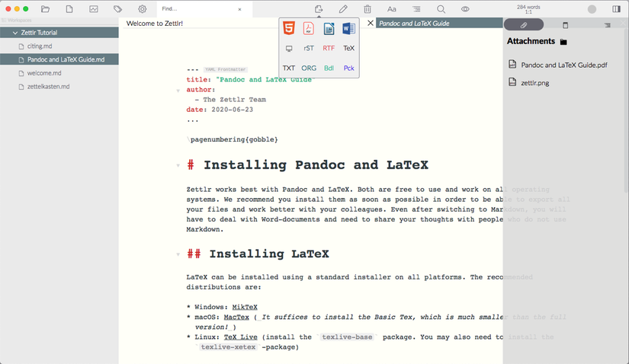This screenshot has width=629, height=364.
Task: Show the table of contents icon
Action: coord(416,9)
